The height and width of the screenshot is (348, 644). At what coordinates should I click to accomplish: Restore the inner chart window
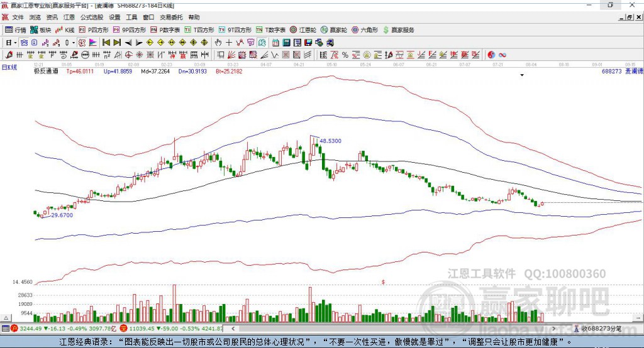[x=630, y=17]
